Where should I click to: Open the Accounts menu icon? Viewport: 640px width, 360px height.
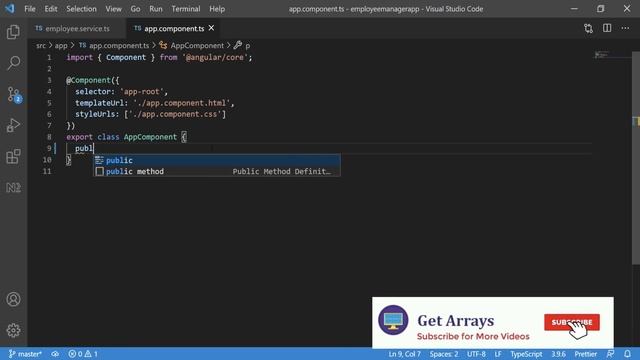13,299
